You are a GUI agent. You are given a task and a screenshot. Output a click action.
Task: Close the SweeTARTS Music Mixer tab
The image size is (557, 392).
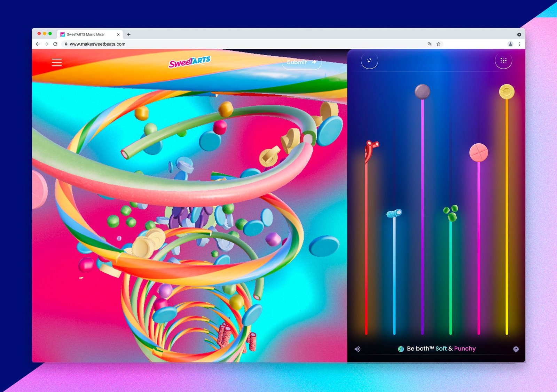[118, 34]
